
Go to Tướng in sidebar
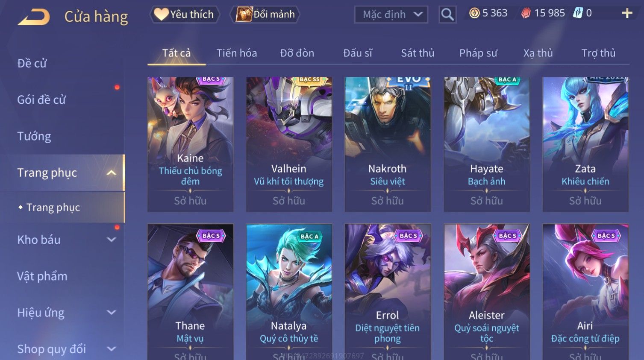click(34, 136)
